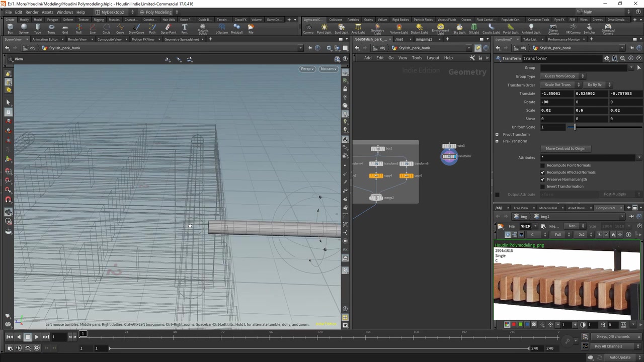Switch to the Geometry Spreadsheet tab
Image resolution: width=644 pixels, height=362 pixels.
click(181, 39)
